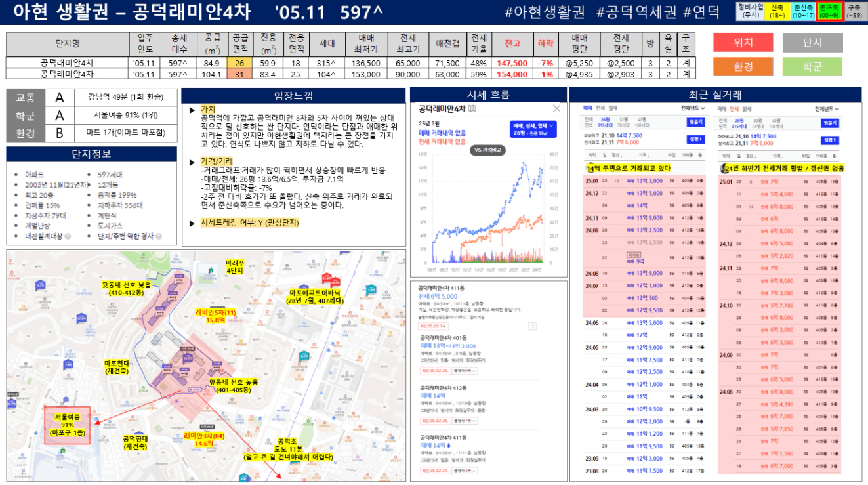Click 설정 1 button in the sale-transactions panel
868x485 pixels.
695,139
